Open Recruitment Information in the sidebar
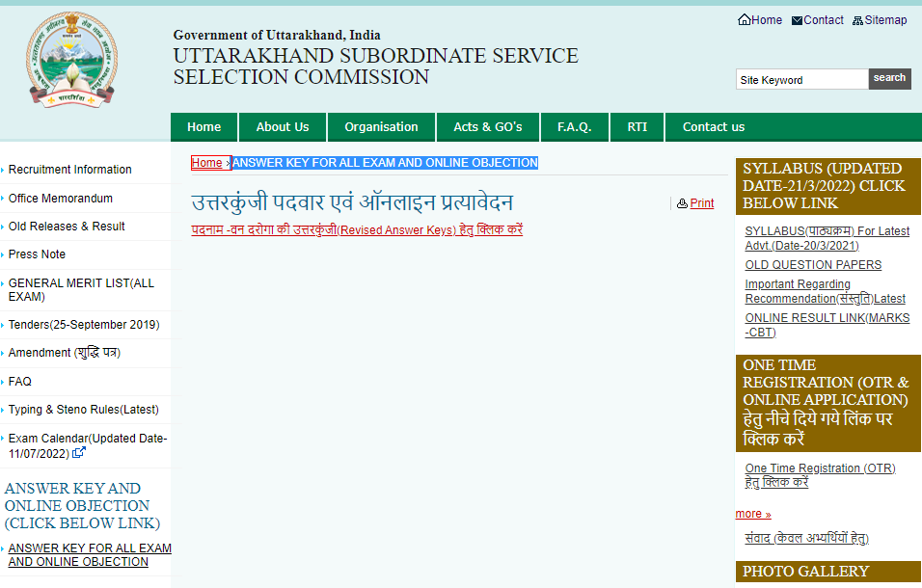 [x=70, y=170]
